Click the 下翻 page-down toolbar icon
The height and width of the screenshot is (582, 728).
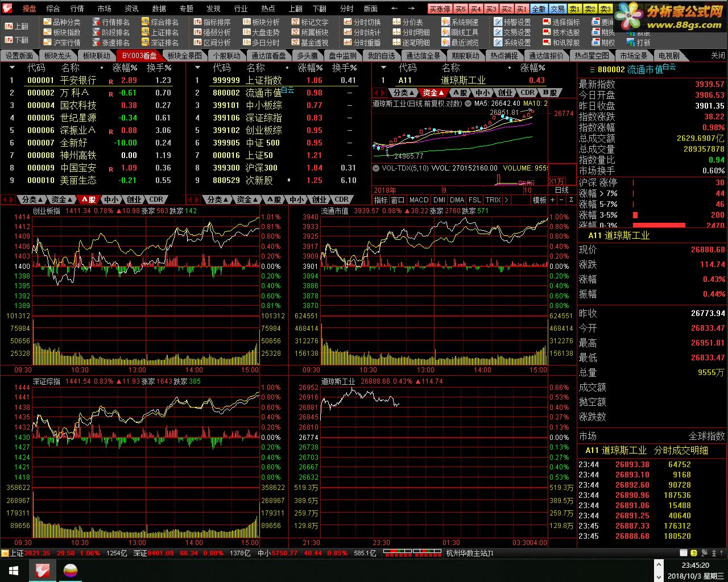tap(16, 40)
